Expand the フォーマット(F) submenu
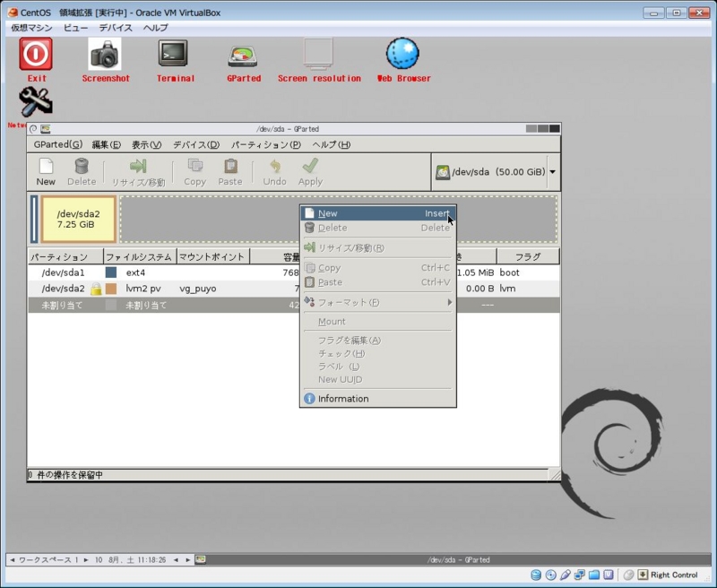The width and height of the screenshot is (717, 588). pos(377,302)
